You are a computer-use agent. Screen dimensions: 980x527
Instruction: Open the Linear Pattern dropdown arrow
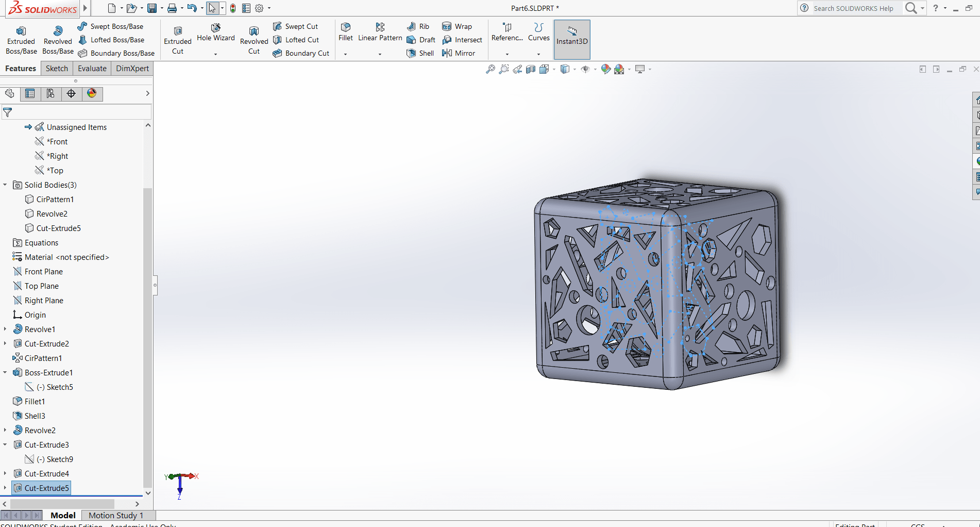click(380, 54)
